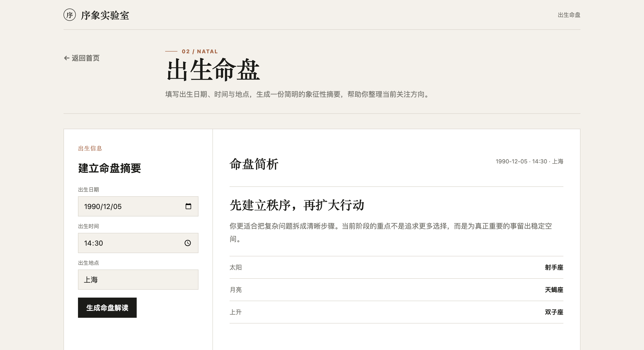Focus the 出生日期 date input 1990/12/05
Image resolution: width=644 pixels, height=350 pixels.
[138, 206]
